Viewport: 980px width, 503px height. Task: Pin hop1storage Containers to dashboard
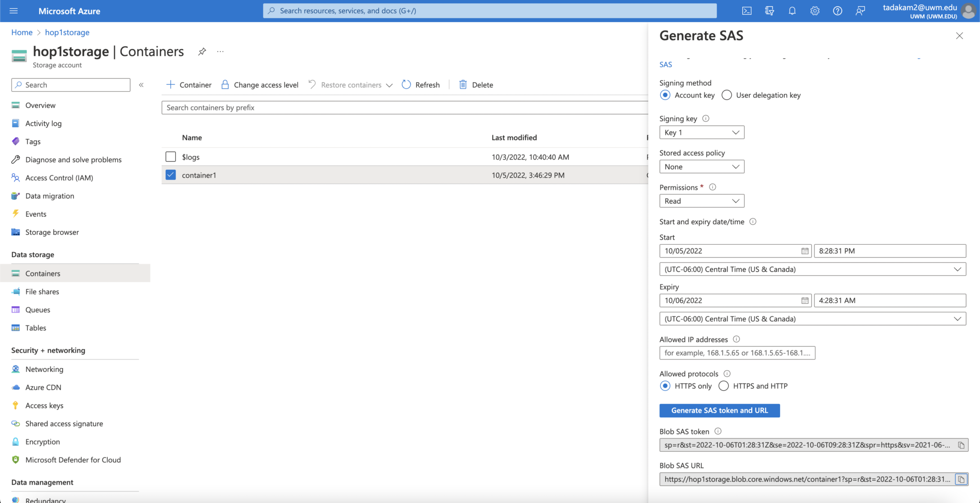(x=202, y=51)
